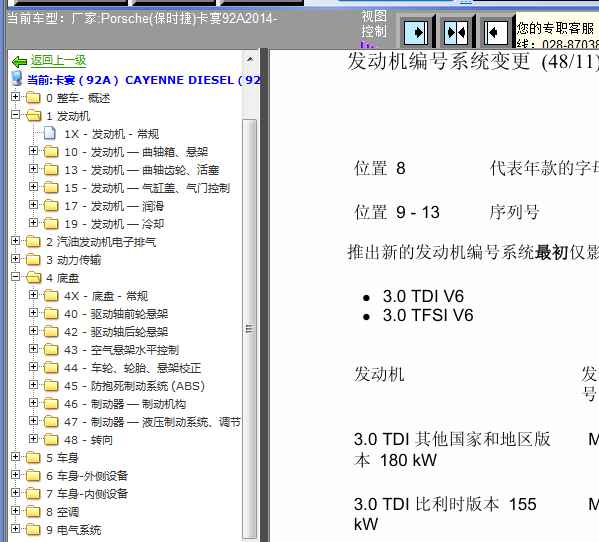Collapse the 1 发动机 node
599x542 pixels.
tap(15, 115)
